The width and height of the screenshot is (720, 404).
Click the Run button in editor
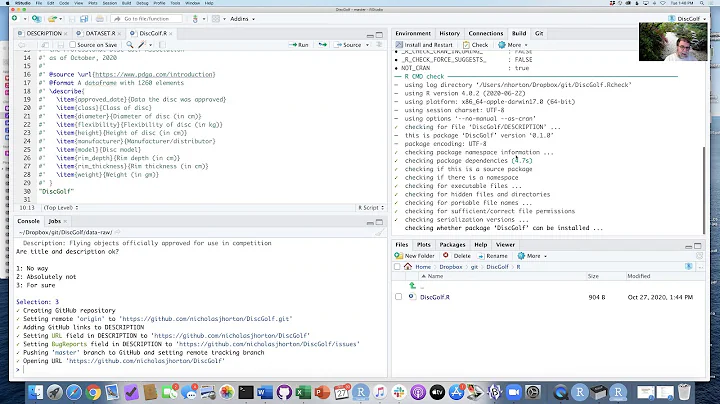(298, 45)
